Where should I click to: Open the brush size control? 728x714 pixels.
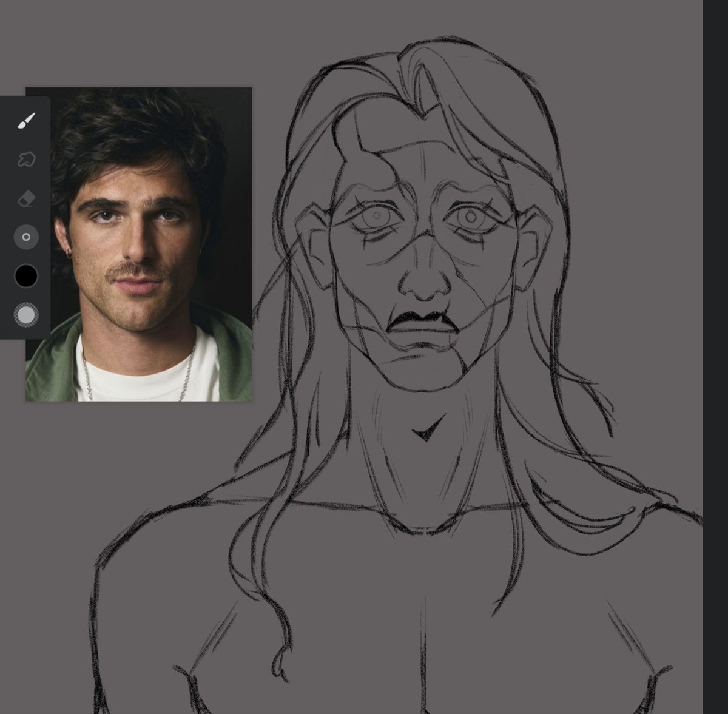[26, 237]
